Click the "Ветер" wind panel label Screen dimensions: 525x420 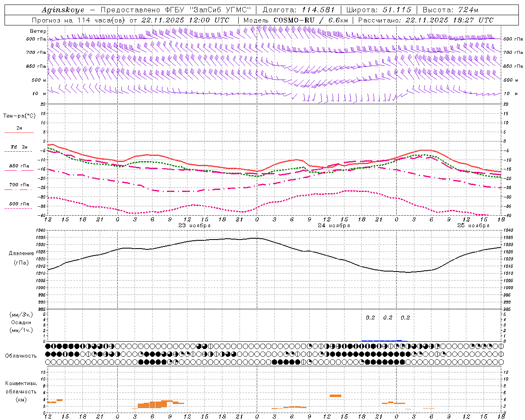coord(38,31)
